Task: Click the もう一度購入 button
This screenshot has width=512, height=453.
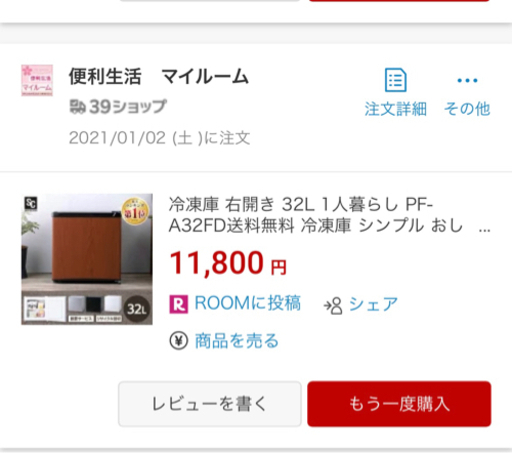Action: pyautogui.click(x=399, y=404)
